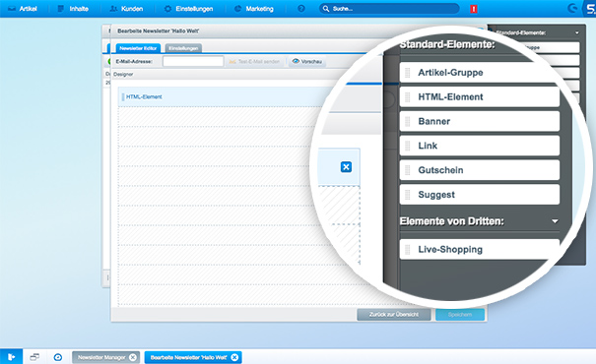Close the Newsletter Manager taskbar item
This screenshot has width=596, height=364.
[133, 357]
